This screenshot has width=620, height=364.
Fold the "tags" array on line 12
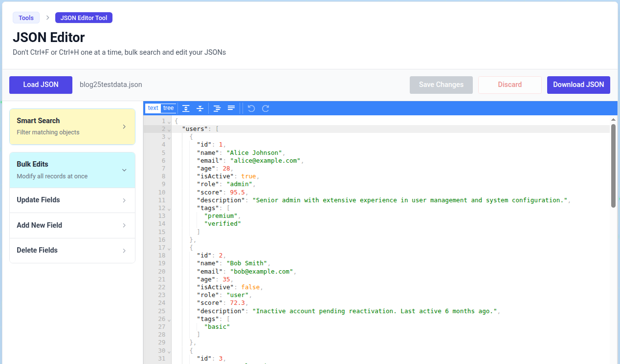pos(169,209)
